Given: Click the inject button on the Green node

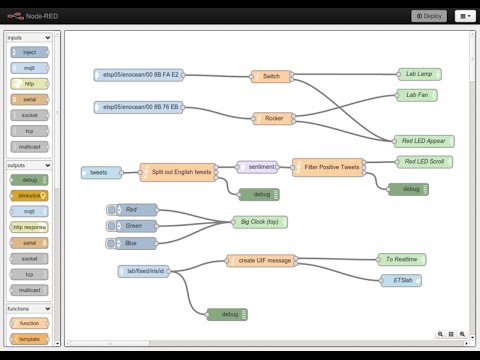Looking at the screenshot, I should point(111,226).
